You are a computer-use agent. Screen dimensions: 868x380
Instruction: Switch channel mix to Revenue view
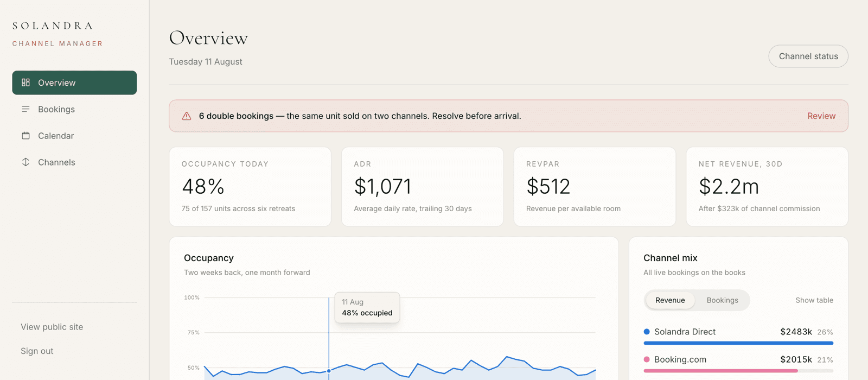[670, 300]
